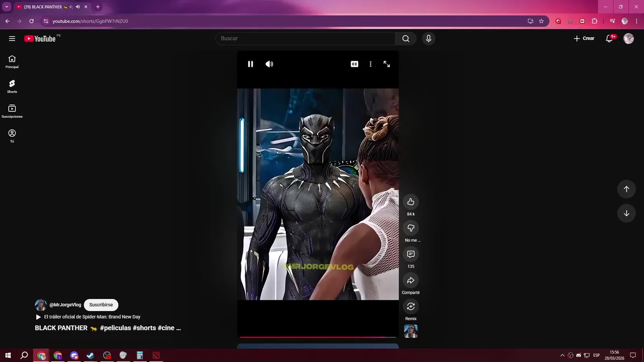The height and width of the screenshot is (362, 644).
Task: Reload the page
Action: tap(31, 21)
